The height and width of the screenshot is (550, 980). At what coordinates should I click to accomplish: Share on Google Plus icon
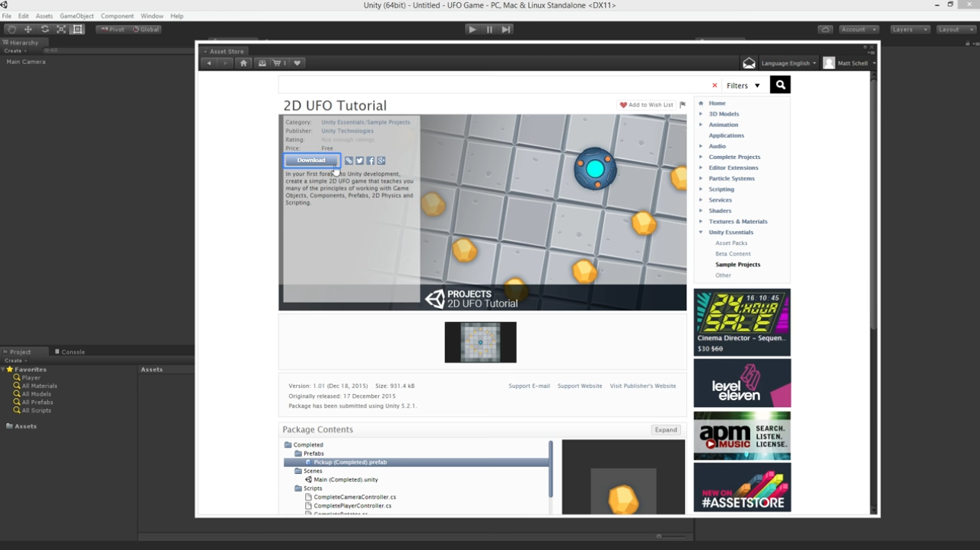click(381, 161)
